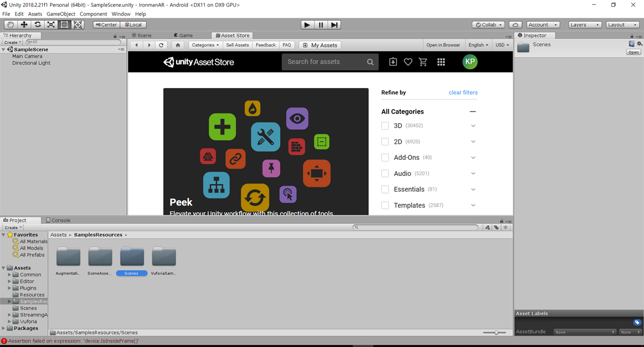Open the Layers dropdown

586,25
